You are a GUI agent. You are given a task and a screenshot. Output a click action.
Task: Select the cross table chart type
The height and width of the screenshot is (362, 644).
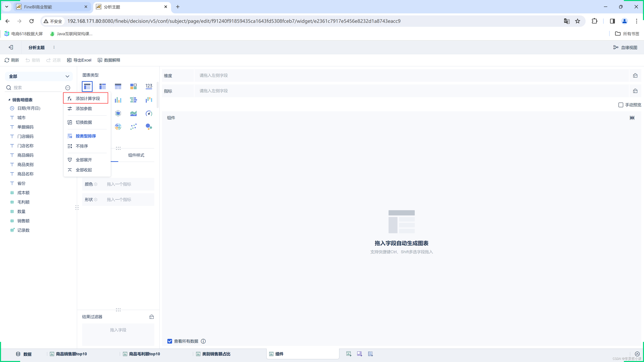coord(102,87)
